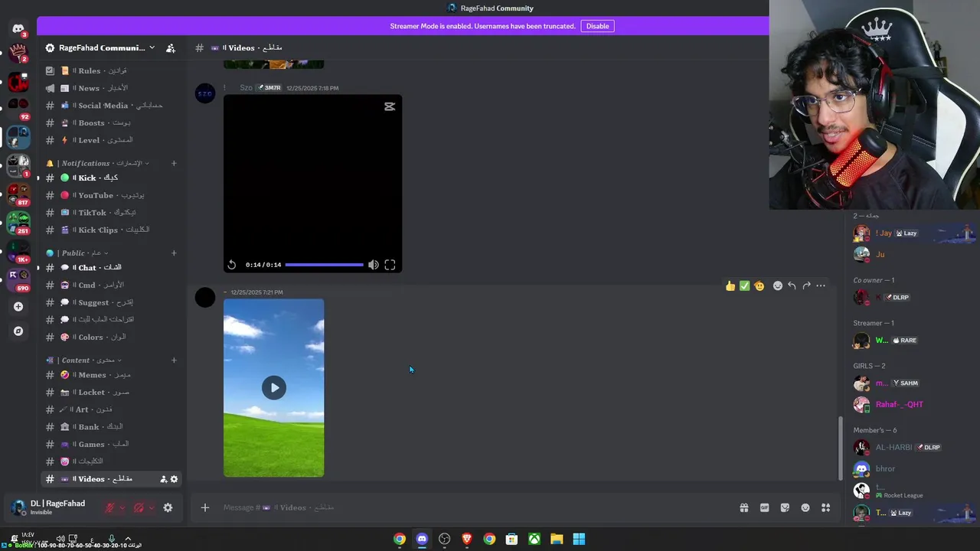Open CapCut watermark icon on video
This screenshot has width=980, height=551.
390,106
